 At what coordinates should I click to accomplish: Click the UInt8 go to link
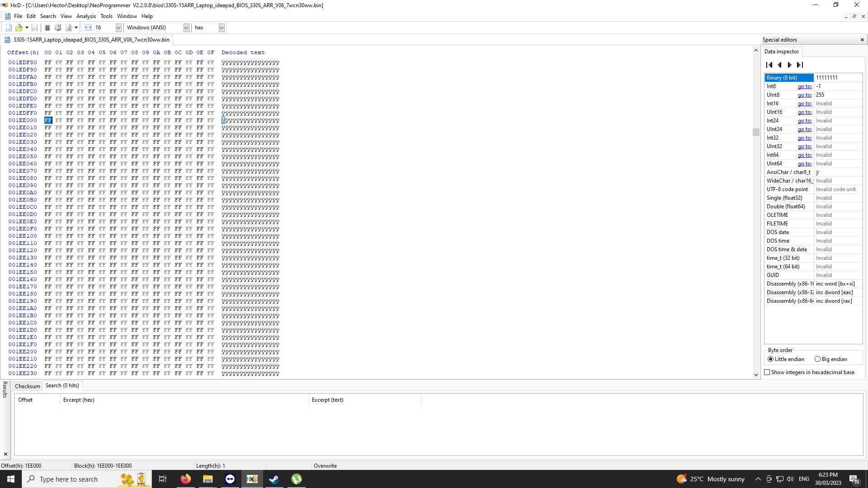(804, 95)
